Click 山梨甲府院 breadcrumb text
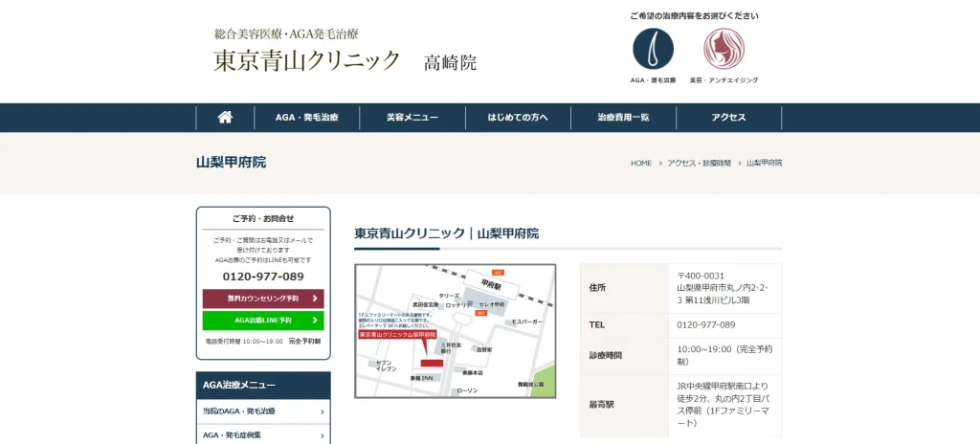Viewport: 980px width, 444px height. [x=764, y=163]
